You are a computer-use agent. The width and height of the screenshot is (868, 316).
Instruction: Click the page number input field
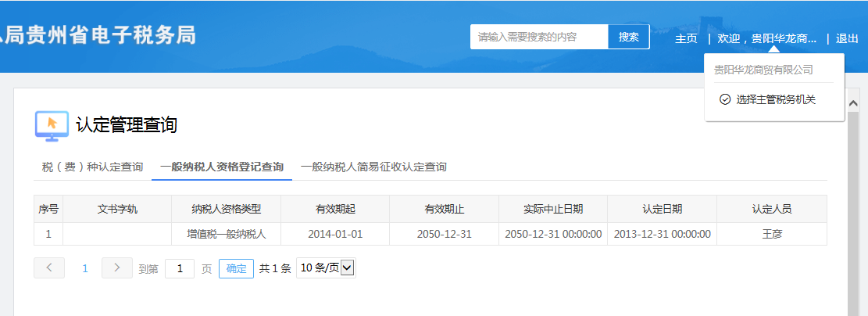pyautogui.click(x=180, y=268)
